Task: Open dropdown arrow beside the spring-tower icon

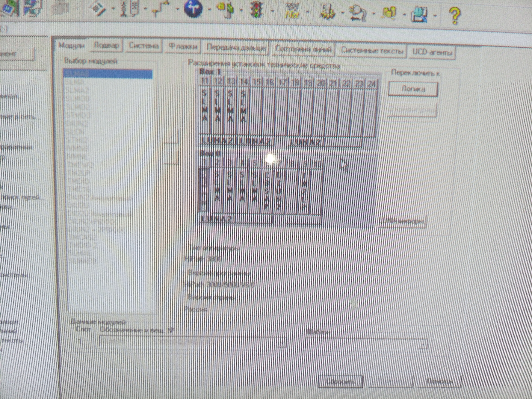Action: point(146,9)
